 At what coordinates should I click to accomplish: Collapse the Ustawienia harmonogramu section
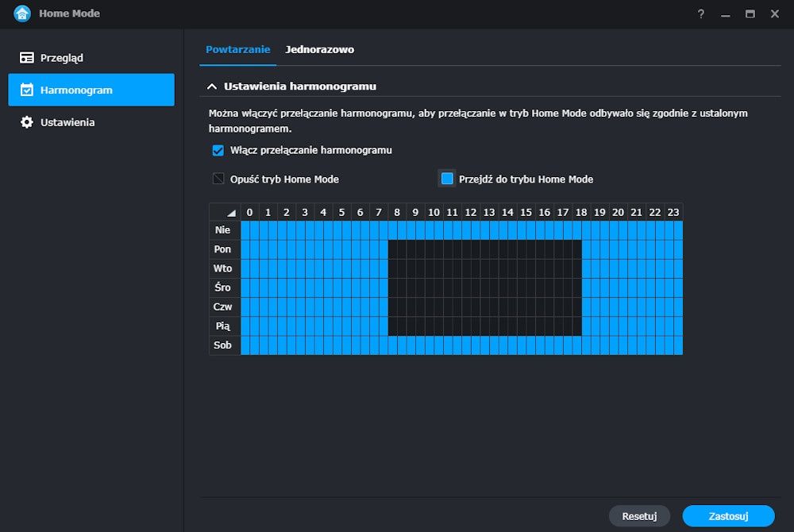click(x=212, y=87)
